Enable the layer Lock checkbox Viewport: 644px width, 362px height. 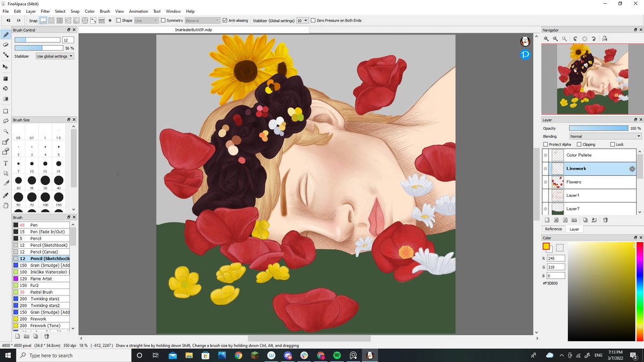point(613,144)
